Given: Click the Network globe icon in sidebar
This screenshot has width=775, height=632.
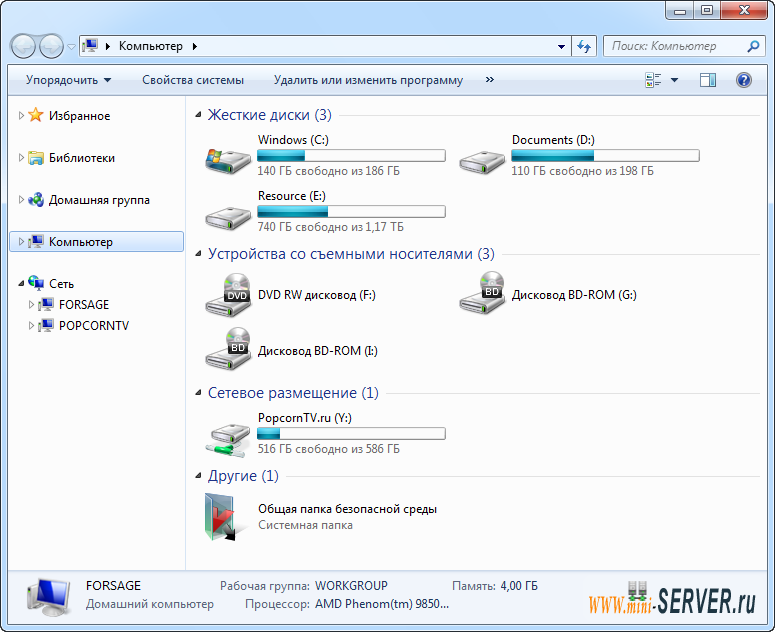Looking at the screenshot, I should pos(36,283).
